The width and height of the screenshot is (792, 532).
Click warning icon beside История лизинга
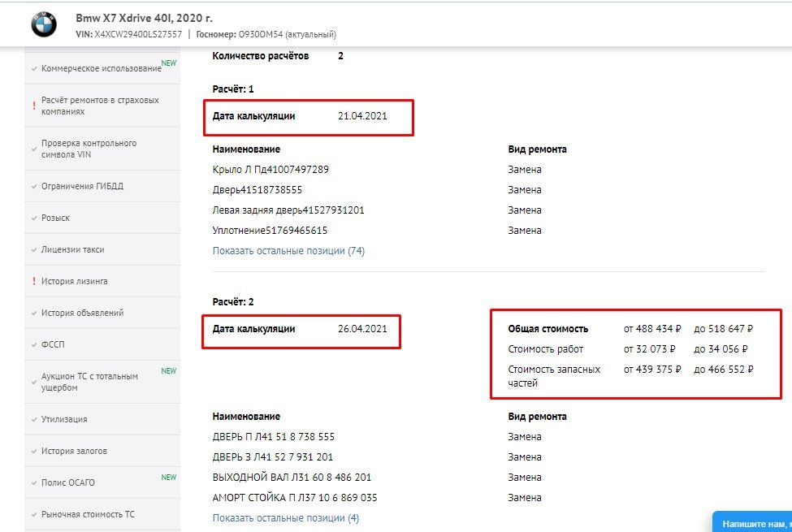click(34, 281)
